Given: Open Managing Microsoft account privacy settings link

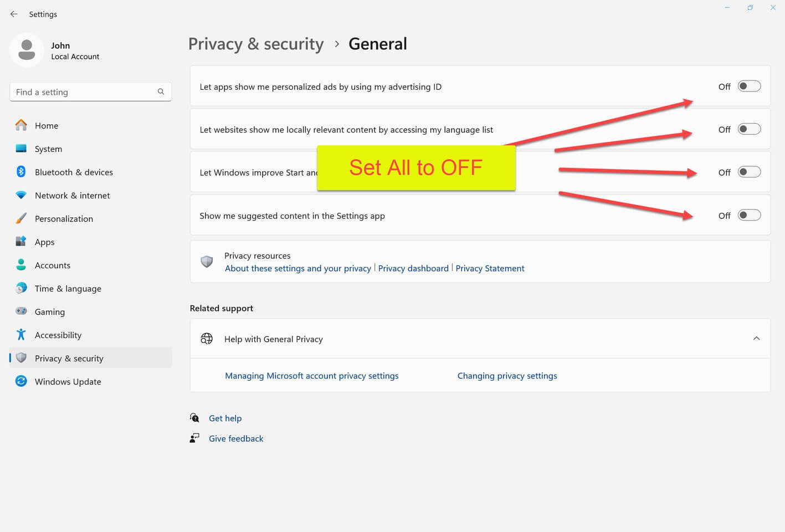Looking at the screenshot, I should point(312,376).
